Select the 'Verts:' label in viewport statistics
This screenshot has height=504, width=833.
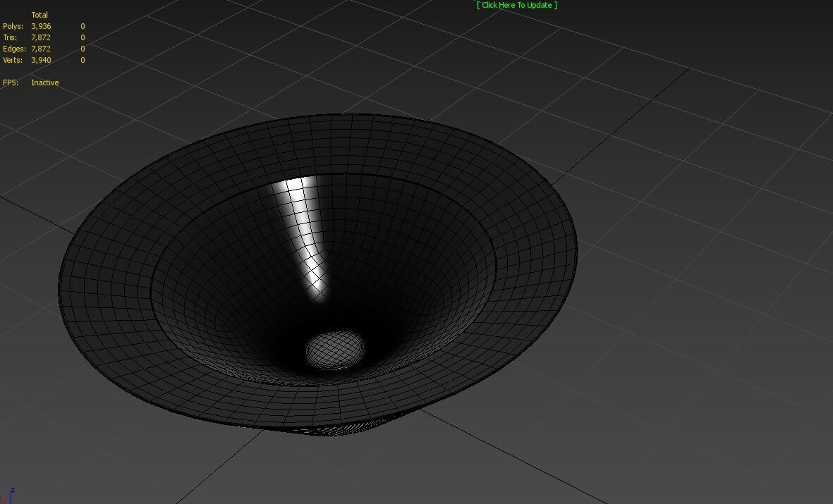coord(13,60)
